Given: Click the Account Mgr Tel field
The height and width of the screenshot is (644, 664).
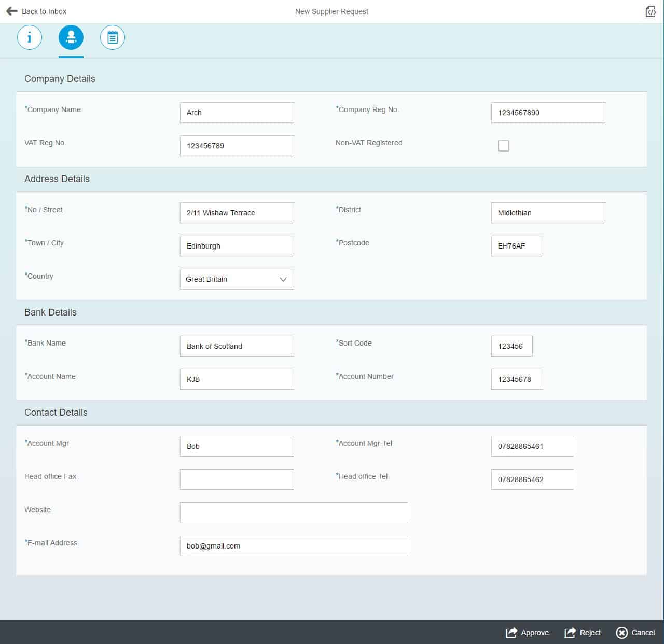Looking at the screenshot, I should coord(533,446).
